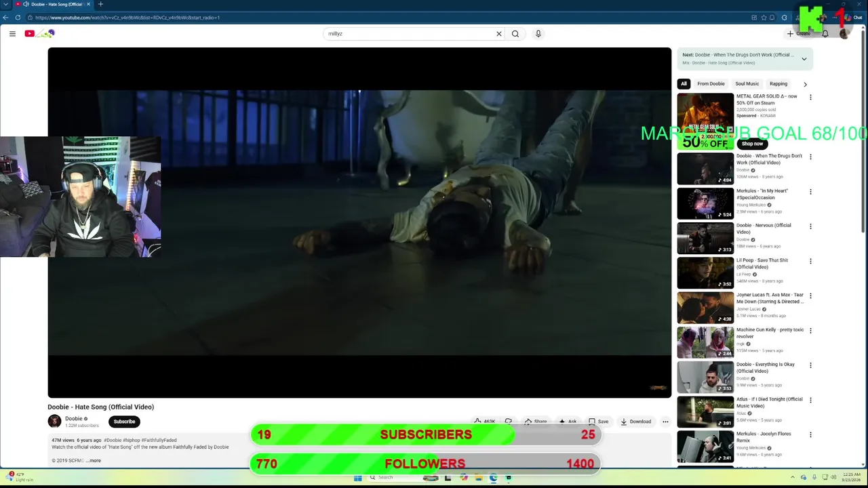Viewport: 868px width, 488px height.
Task: Open the Doobie Nervous video thumbnail
Action: [705, 238]
